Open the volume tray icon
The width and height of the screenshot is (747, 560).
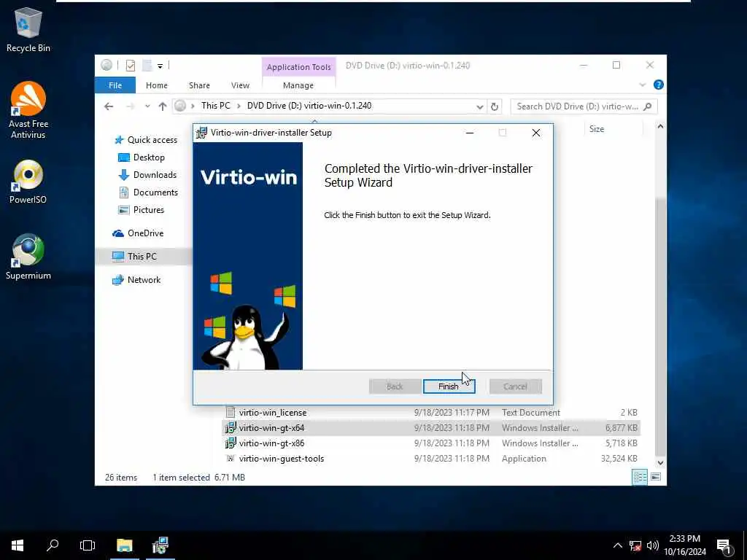(653, 545)
